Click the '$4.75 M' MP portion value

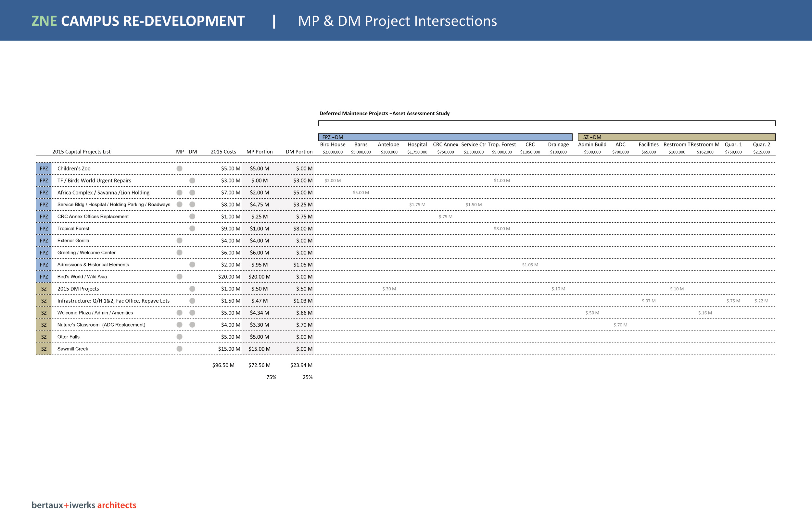pyautogui.click(x=260, y=205)
